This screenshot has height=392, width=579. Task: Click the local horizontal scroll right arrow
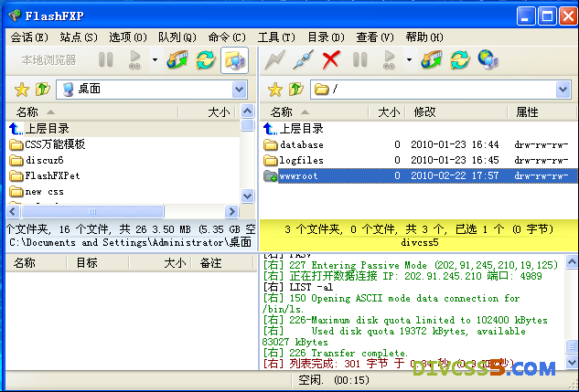point(232,212)
